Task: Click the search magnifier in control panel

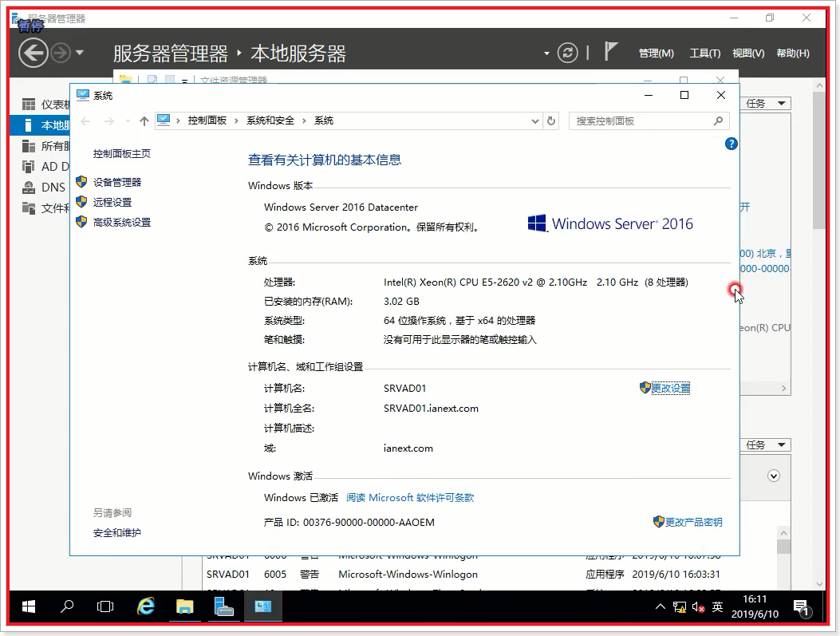Action: (719, 121)
